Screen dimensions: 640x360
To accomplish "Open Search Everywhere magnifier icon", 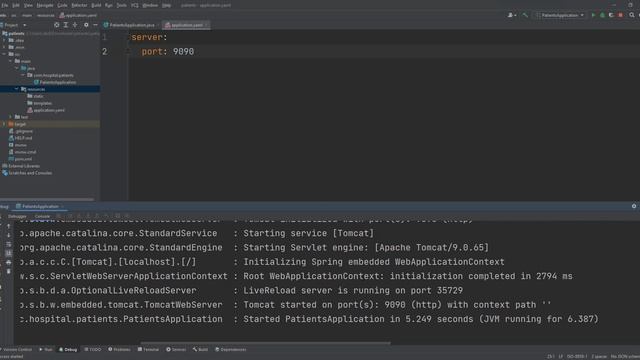I will click(631, 15).
